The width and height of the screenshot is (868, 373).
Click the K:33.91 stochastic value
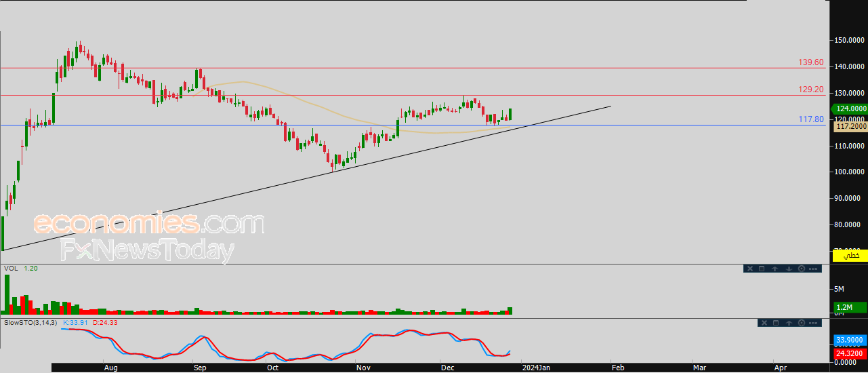tap(76, 322)
